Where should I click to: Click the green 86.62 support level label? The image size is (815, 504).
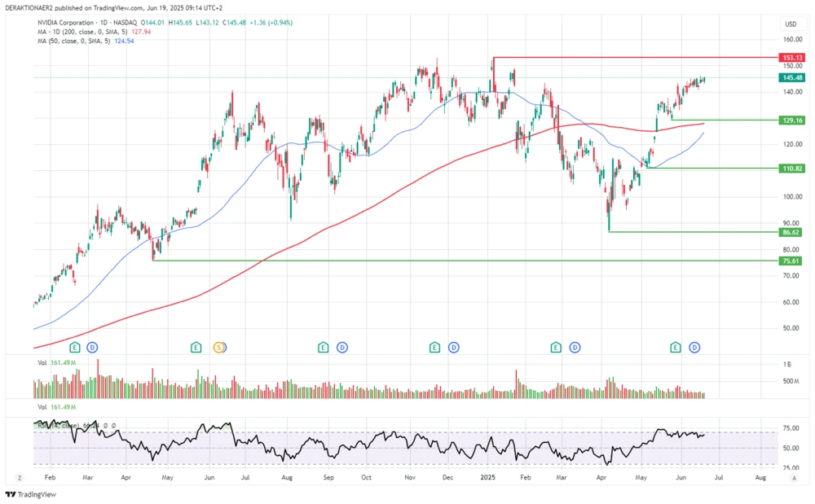point(791,232)
